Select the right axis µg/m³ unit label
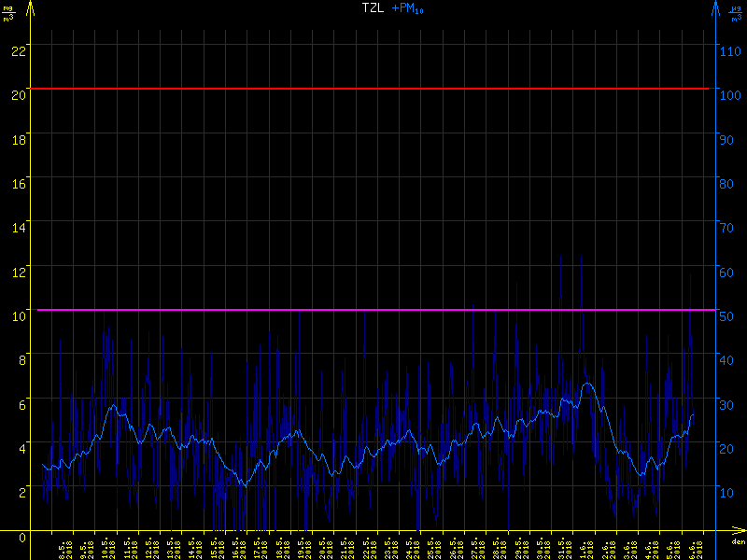The height and width of the screenshot is (560, 747). pos(735,11)
